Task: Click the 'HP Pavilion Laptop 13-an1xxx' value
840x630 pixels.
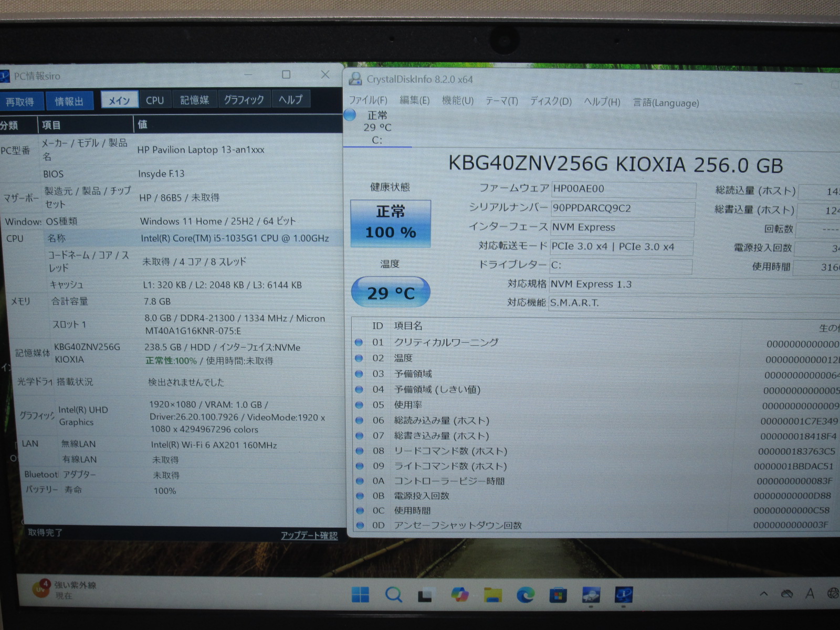Action: 201,150
